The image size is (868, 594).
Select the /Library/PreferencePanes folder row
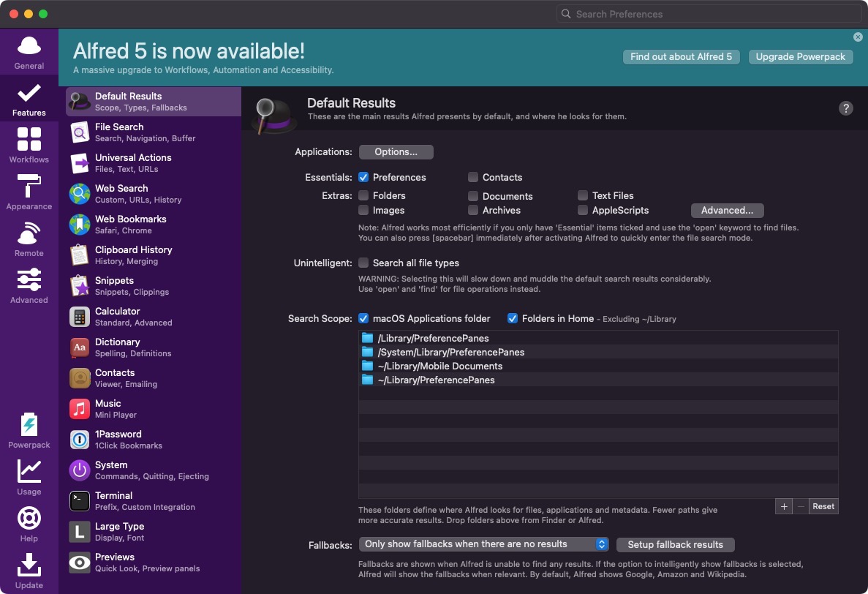[x=598, y=338]
